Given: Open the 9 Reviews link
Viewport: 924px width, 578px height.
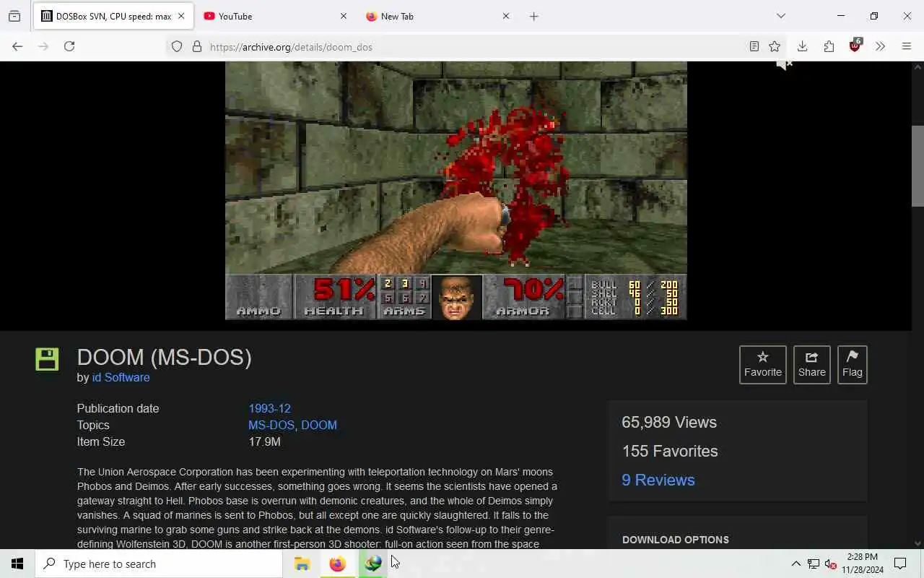Looking at the screenshot, I should coord(658,480).
